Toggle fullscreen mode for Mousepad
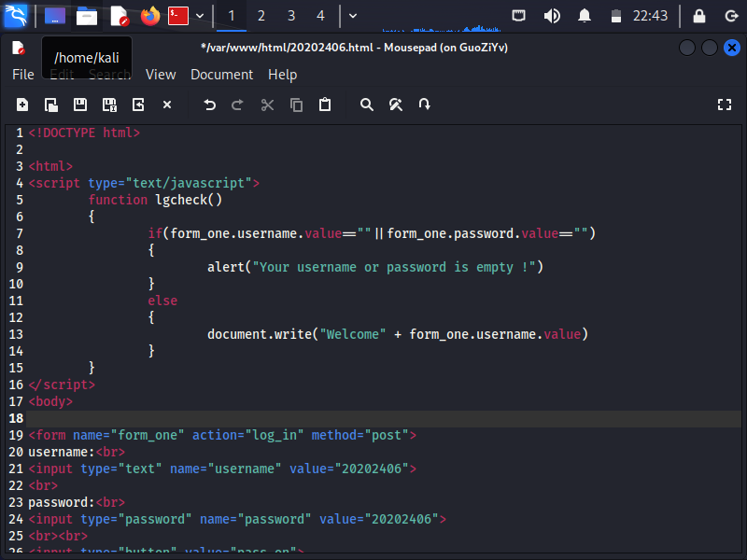The image size is (747, 560). point(725,105)
